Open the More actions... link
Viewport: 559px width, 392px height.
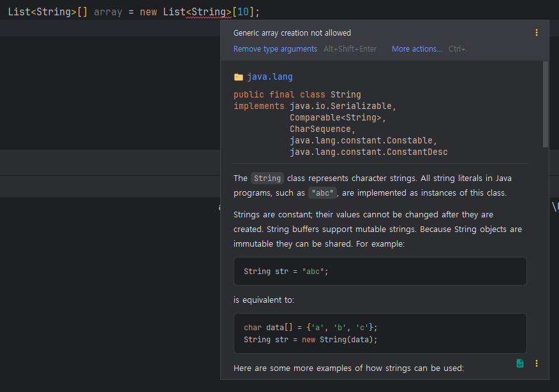click(417, 49)
